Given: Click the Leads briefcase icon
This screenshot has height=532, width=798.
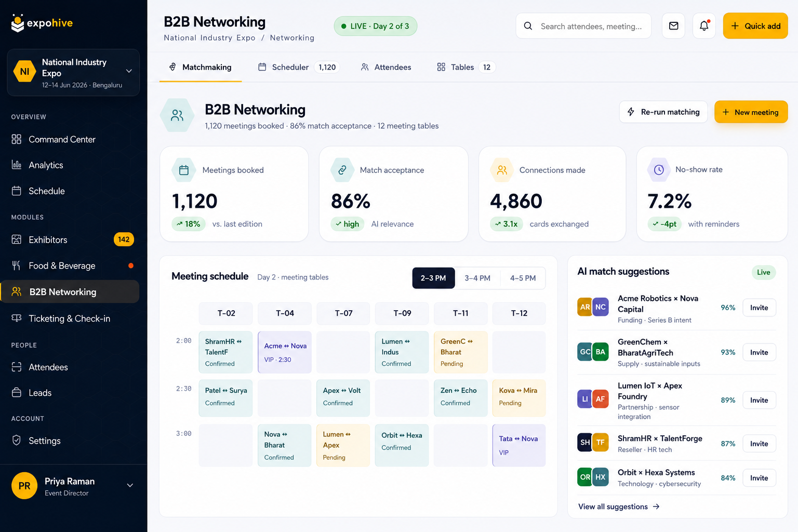Looking at the screenshot, I should click(17, 392).
